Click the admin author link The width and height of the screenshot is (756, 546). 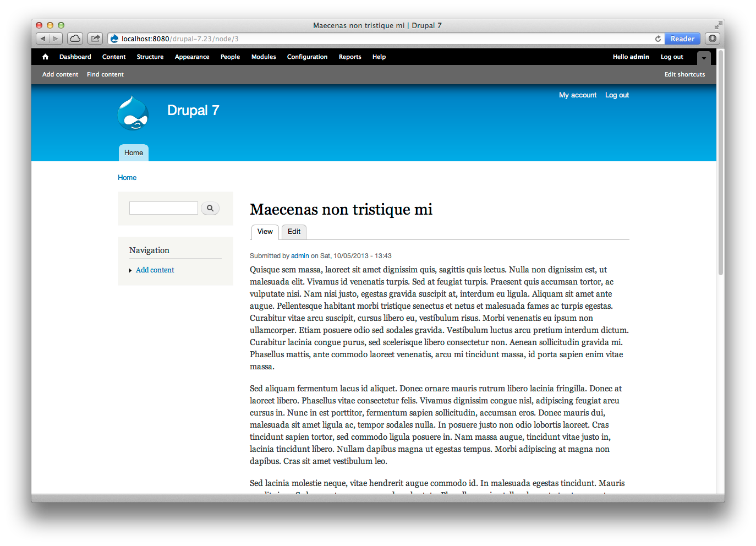300,256
